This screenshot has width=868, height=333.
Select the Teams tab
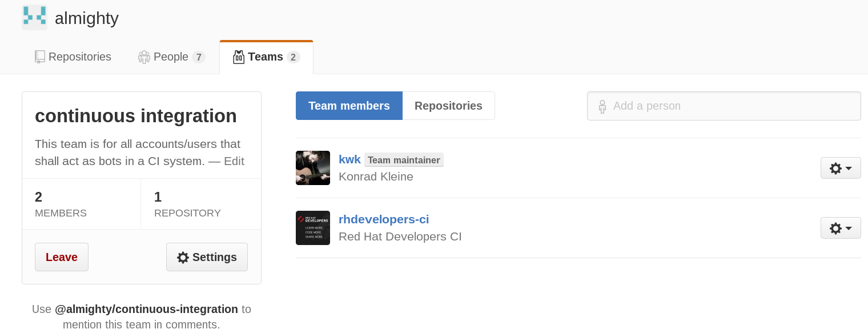point(266,57)
